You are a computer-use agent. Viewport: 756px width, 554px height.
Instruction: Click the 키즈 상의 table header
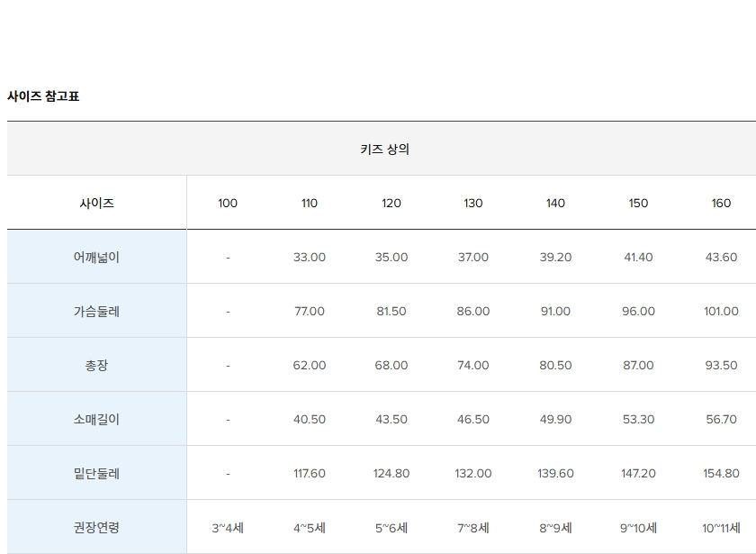384,150
